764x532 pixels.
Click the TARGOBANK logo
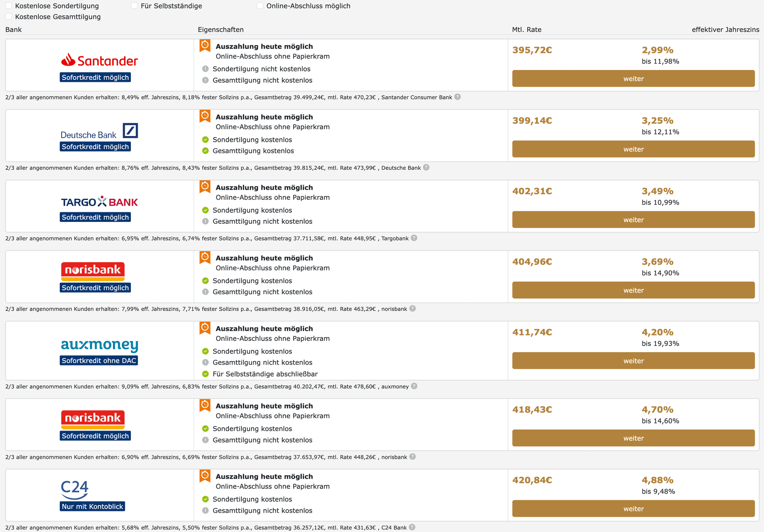pos(99,202)
